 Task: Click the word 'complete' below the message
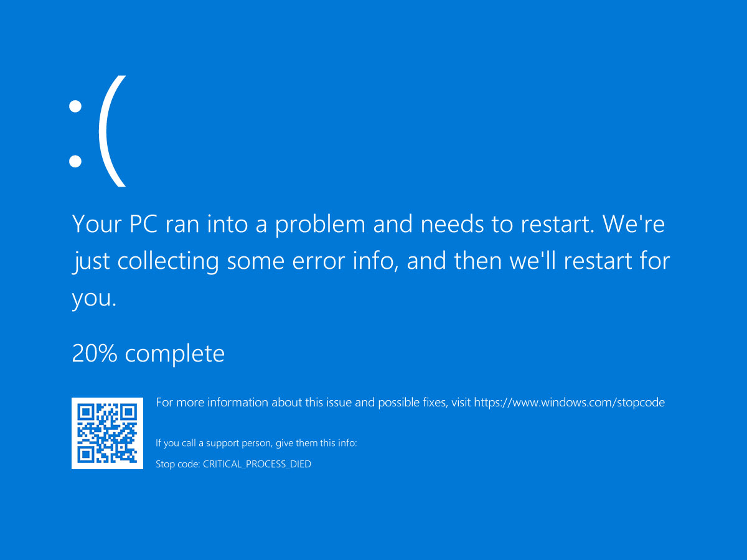[174, 353]
